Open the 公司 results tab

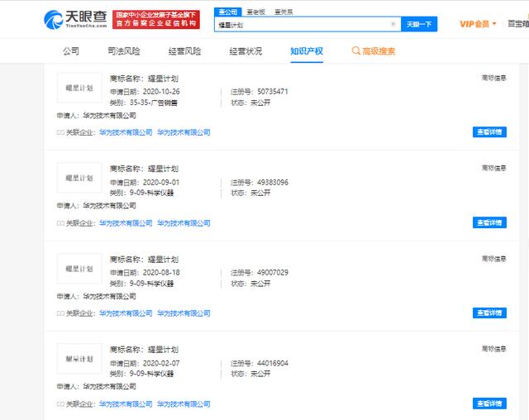pyautogui.click(x=71, y=51)
